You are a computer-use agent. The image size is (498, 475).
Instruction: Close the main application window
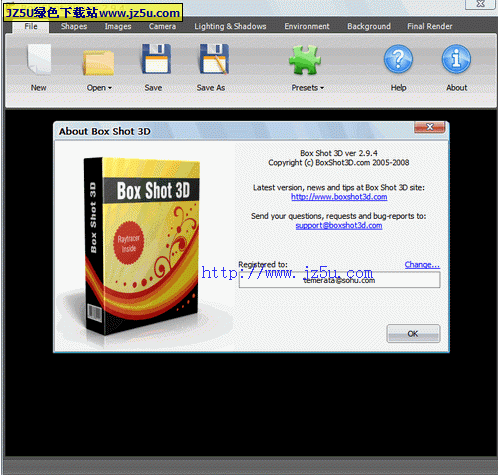point(480,4)
